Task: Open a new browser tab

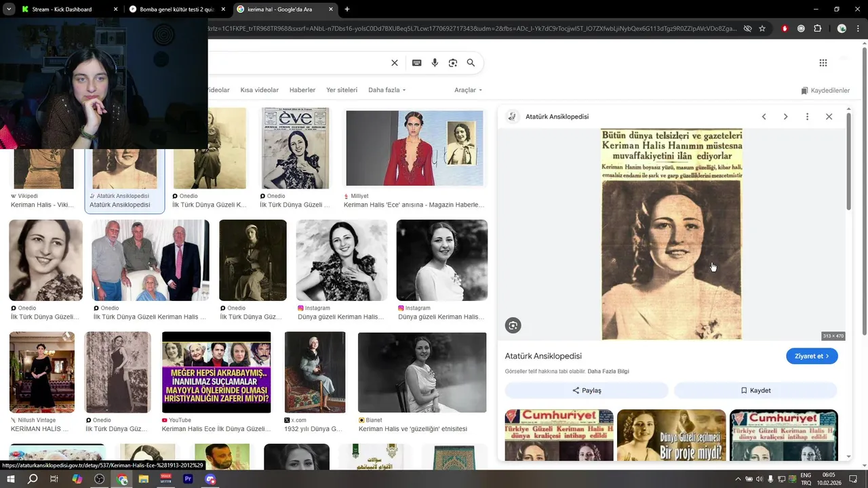Action: (x=347, y=9)
